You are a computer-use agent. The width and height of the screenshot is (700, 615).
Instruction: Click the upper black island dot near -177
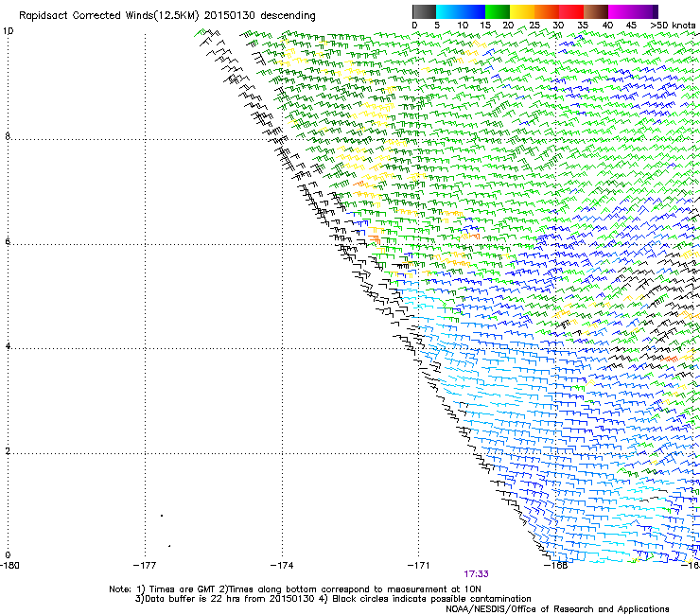(162, 516)
